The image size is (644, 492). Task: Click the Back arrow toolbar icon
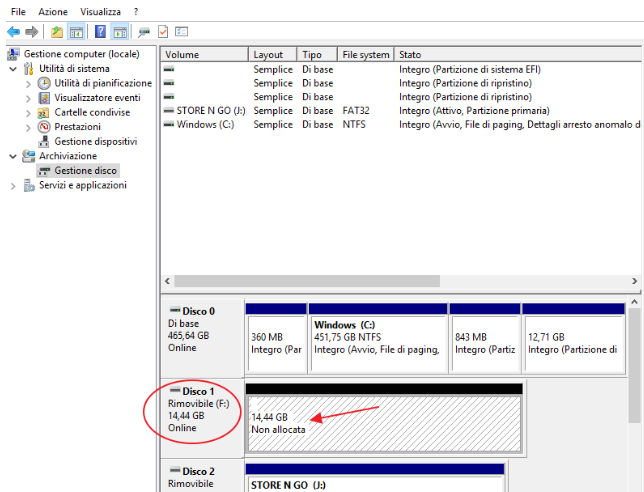[x=14, y=32]
